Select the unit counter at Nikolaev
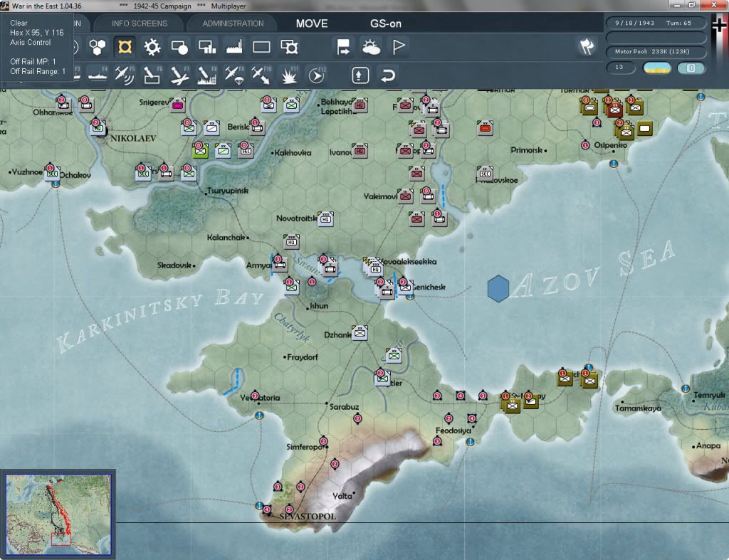Image resolution: width=729 pixels, height=560 pixels. point(98,127)
